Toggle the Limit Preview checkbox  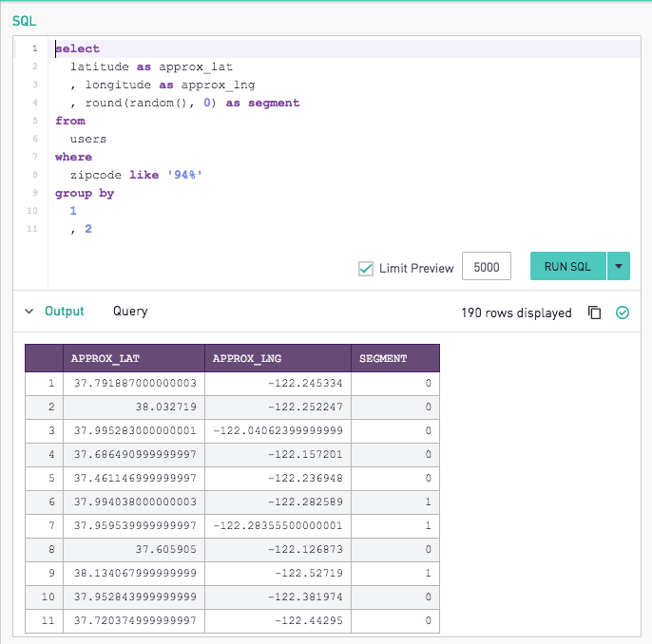(366, 269)
